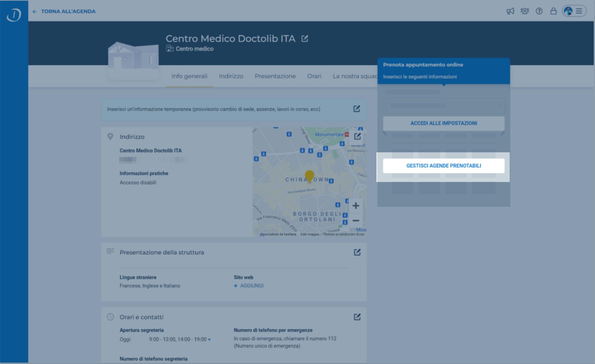Open the Torna all'agenda link
The width and height of the screenshot is (595, 364).
[68, 11]
